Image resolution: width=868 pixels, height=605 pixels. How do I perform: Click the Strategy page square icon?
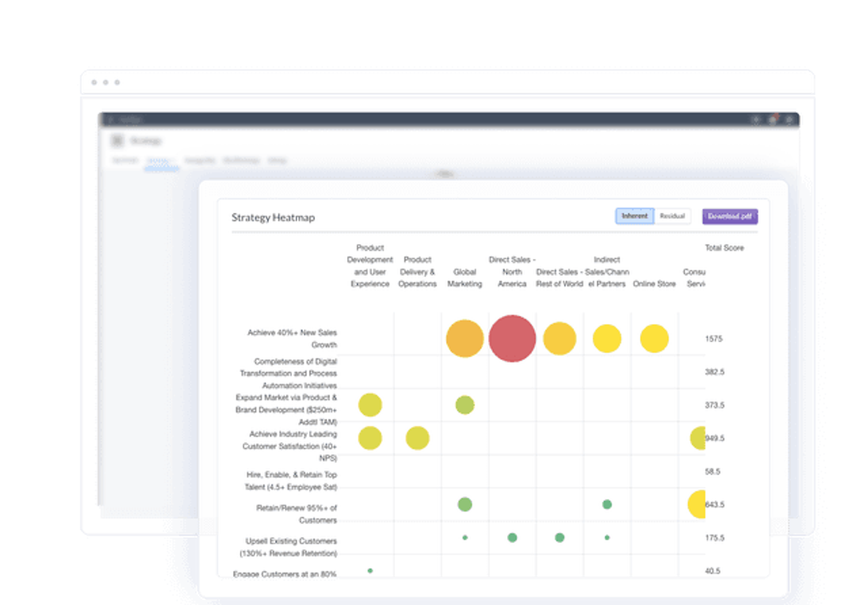tap(117, 141)
